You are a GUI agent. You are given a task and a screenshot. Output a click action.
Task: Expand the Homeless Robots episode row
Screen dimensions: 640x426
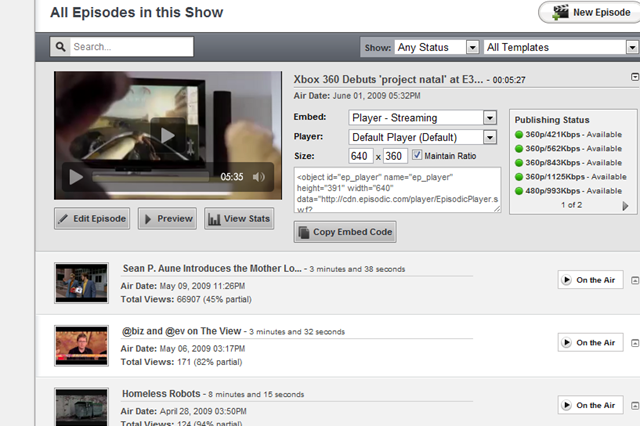coord(635,406)
